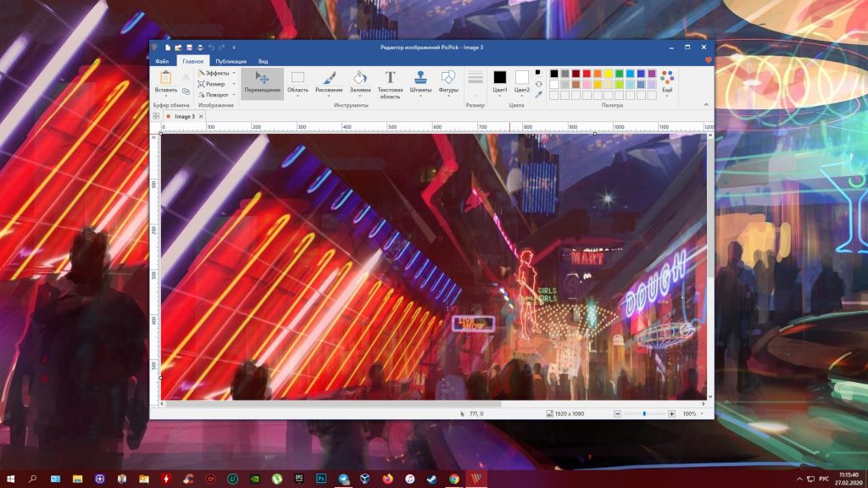The image size is (868, 488).
Task: Pick the red swatch in Палитра
Action: coord(587,74)
